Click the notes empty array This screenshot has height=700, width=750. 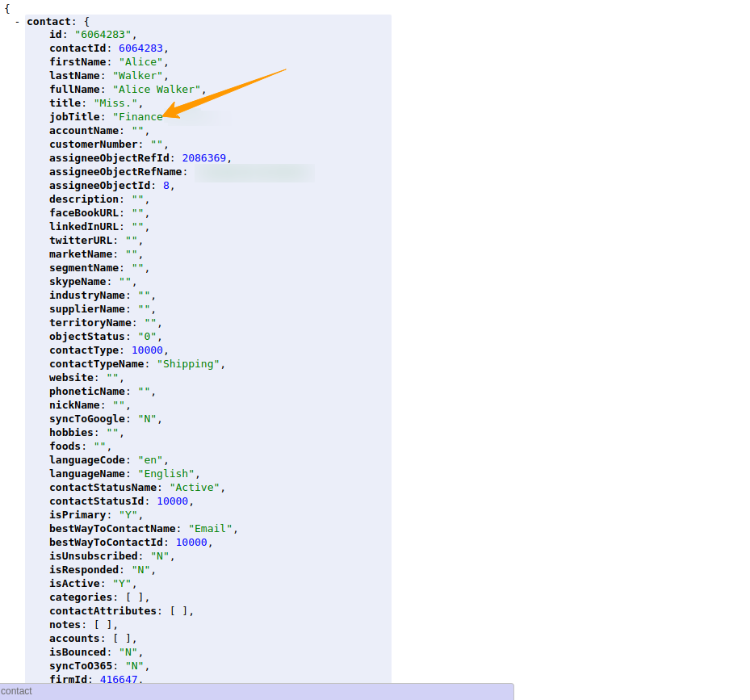(103, 625)
